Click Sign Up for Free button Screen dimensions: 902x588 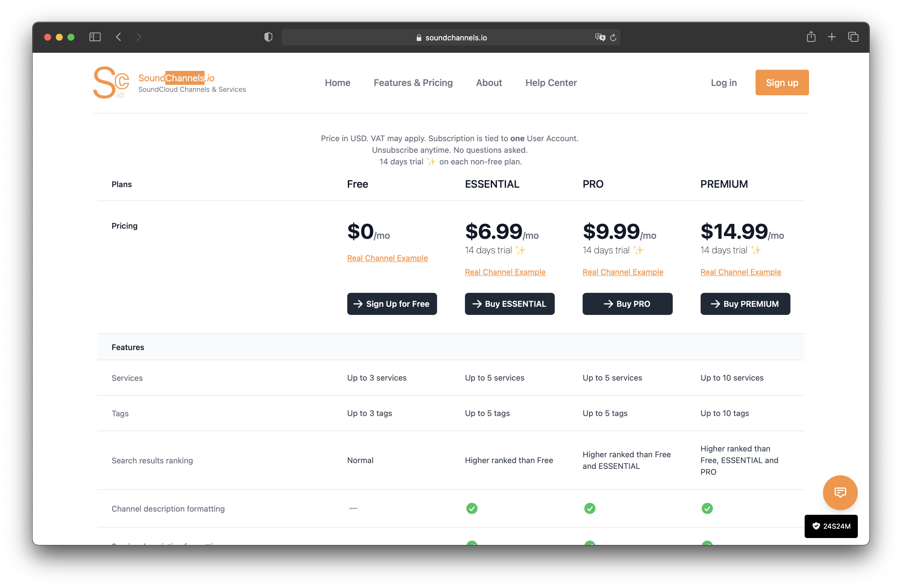point(392,304)
